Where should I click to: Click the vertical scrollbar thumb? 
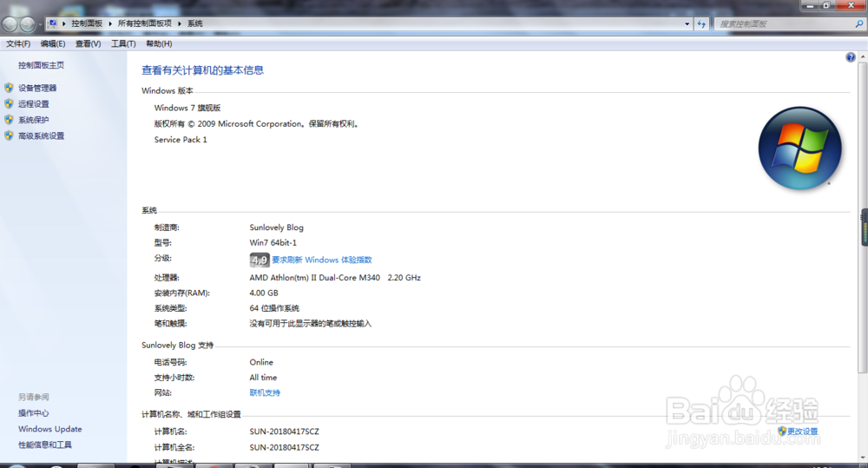coord(863,217)
